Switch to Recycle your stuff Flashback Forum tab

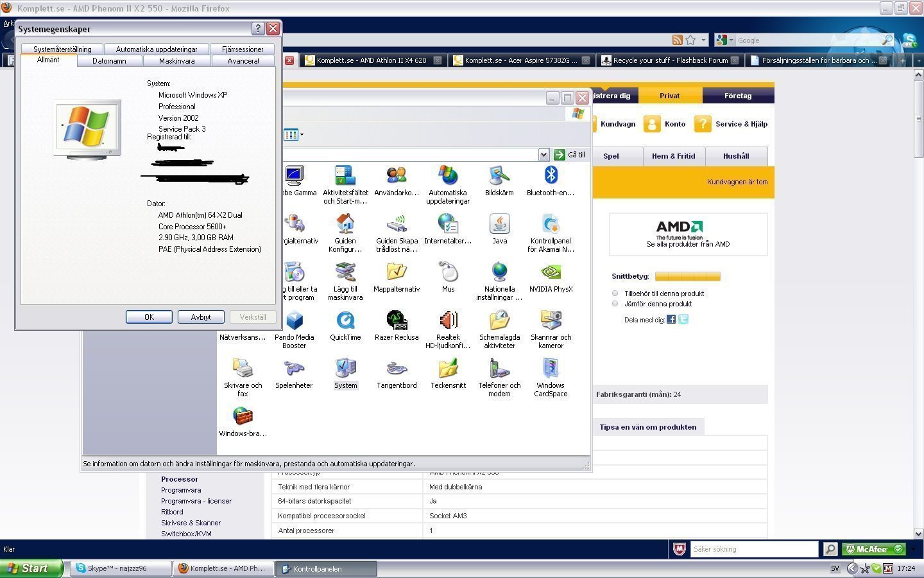pos(670,60)
